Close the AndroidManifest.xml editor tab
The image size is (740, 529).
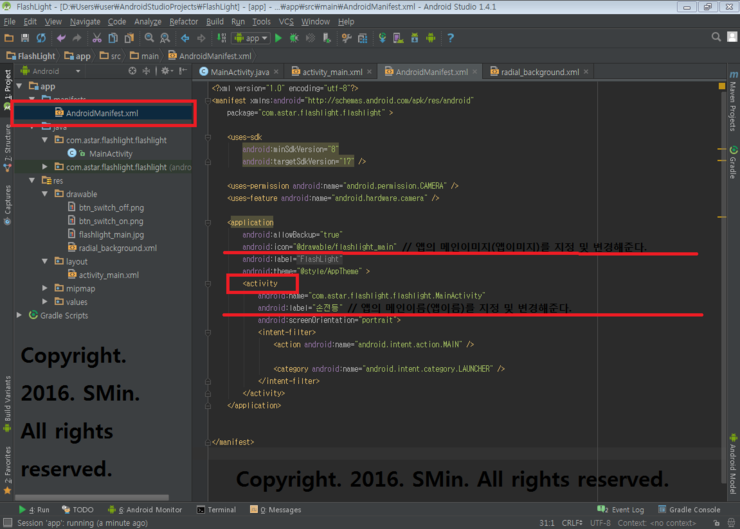475,72
